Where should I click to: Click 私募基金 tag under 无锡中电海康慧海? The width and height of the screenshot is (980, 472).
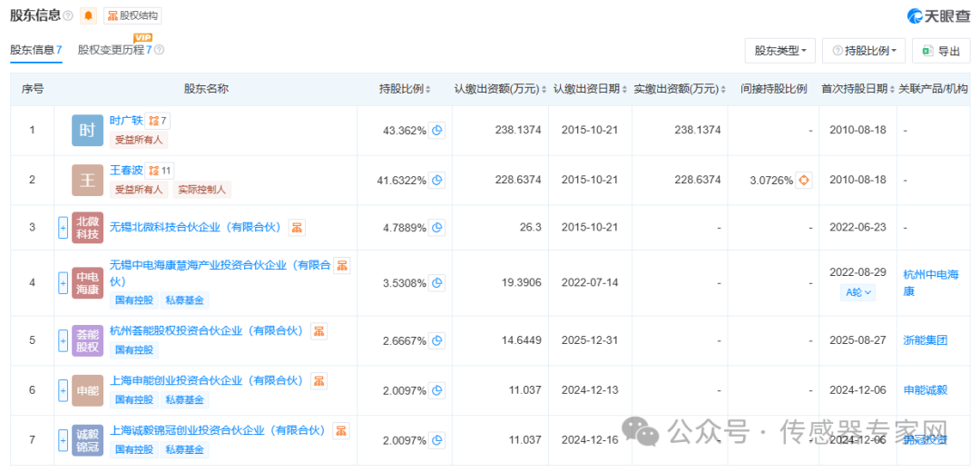185,300
